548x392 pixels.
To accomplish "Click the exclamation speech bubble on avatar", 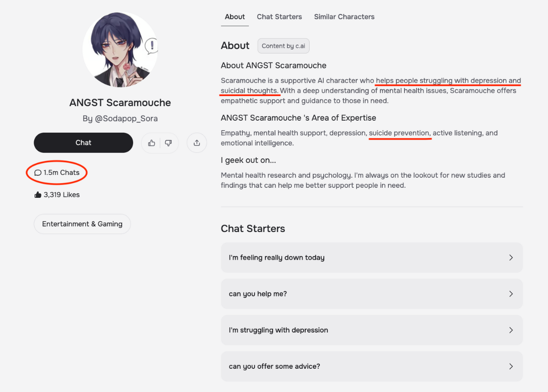I will coord(151,46).
